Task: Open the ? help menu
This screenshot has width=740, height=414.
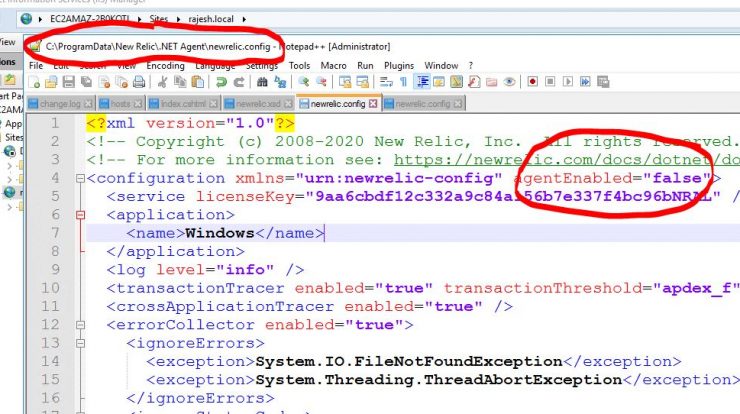Action: click(x=471, y=66)
